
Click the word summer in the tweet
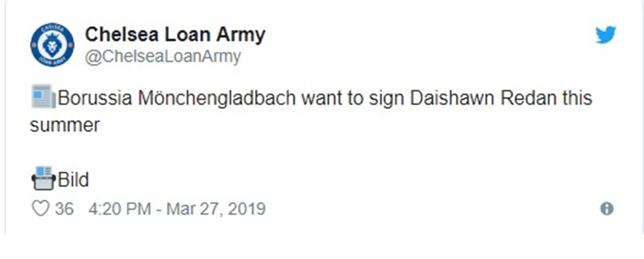pos(65,125)
